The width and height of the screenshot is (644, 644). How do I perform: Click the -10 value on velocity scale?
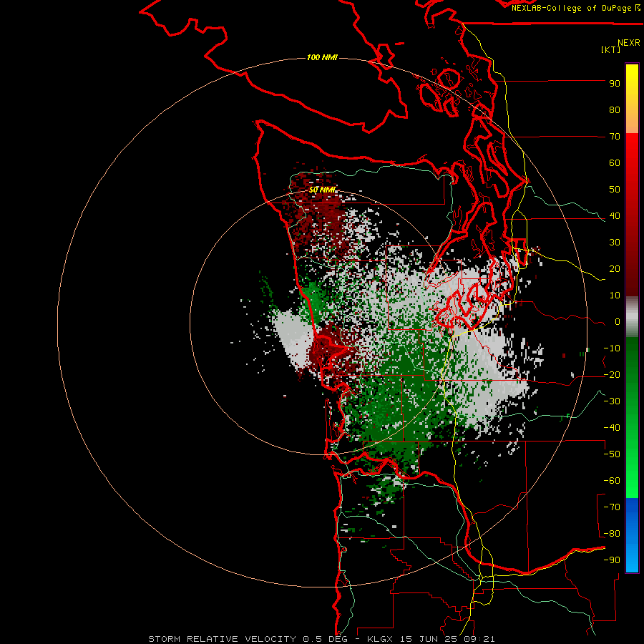pos(612,348)
